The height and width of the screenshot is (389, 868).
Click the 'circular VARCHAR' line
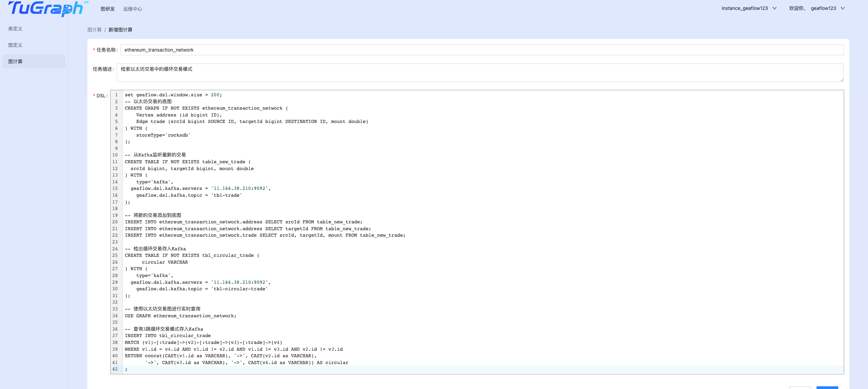pyautogui.click(x=165, y=262)
